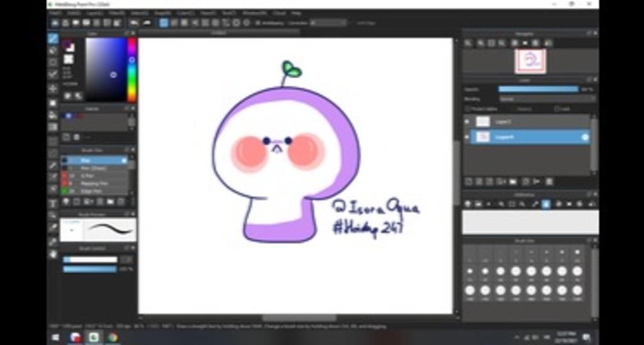Hide the upper layer via visibility dot
Viewport: 644px width, 345px height.
point(467,122)
